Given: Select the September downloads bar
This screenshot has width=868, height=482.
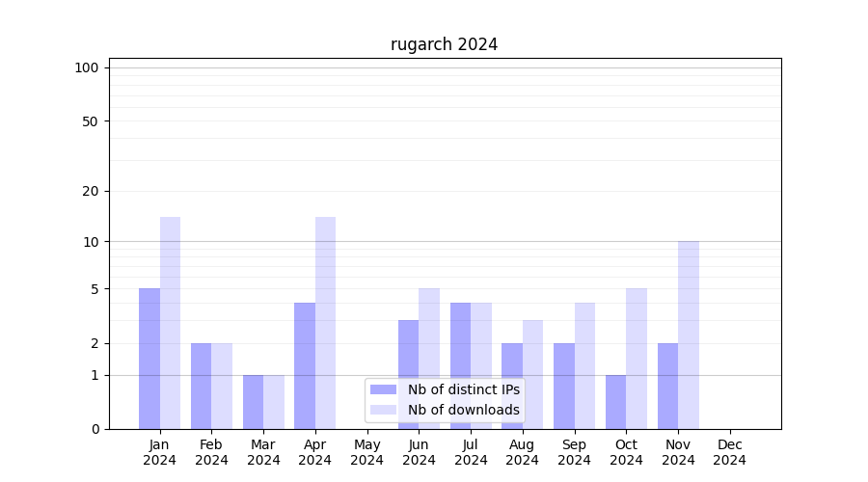Looking at the screenshot, I should [584, 365].
